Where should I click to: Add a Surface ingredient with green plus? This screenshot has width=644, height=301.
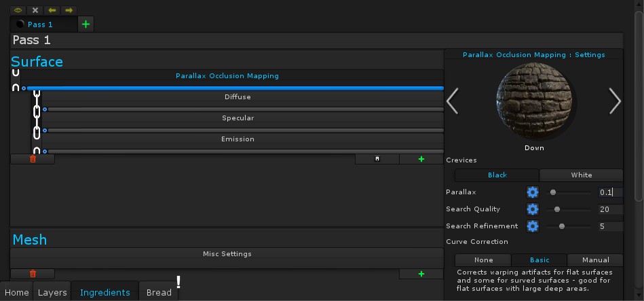pyautogui.click(x=421, y=159)
